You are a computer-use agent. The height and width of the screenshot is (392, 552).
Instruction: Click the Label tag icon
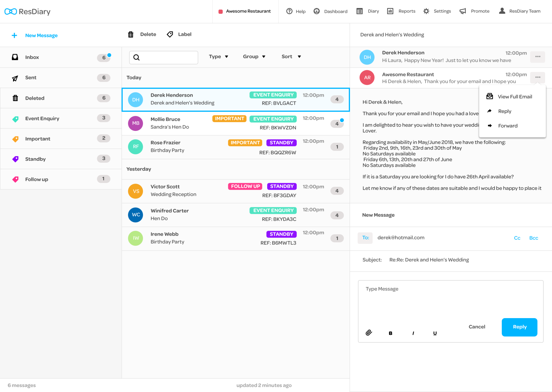click(170, 34)
